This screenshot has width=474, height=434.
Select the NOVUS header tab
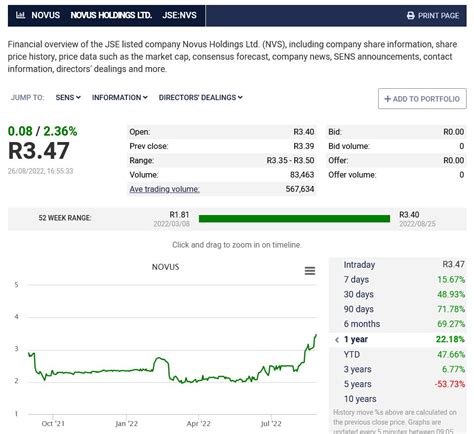click(46, 15)
